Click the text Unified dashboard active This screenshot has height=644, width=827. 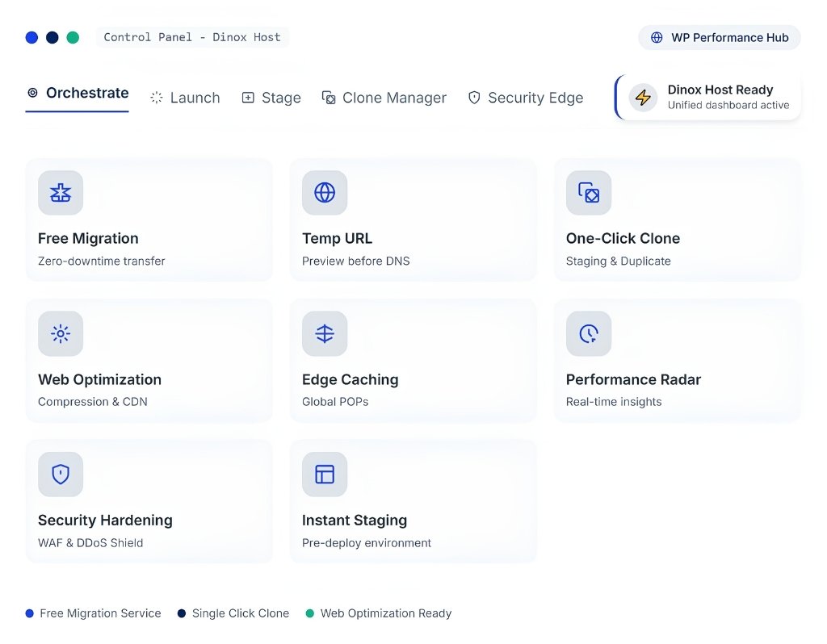(x=728, y=105)
